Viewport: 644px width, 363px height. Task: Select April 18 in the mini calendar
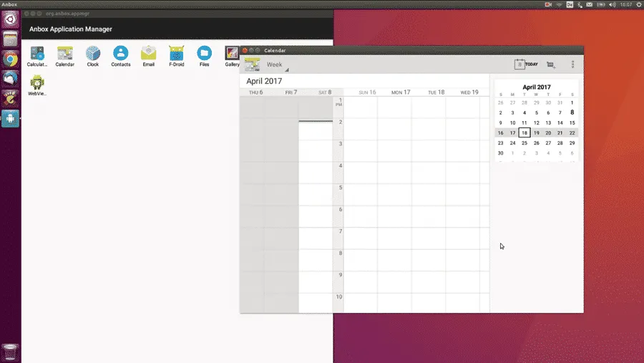(525, 132)
